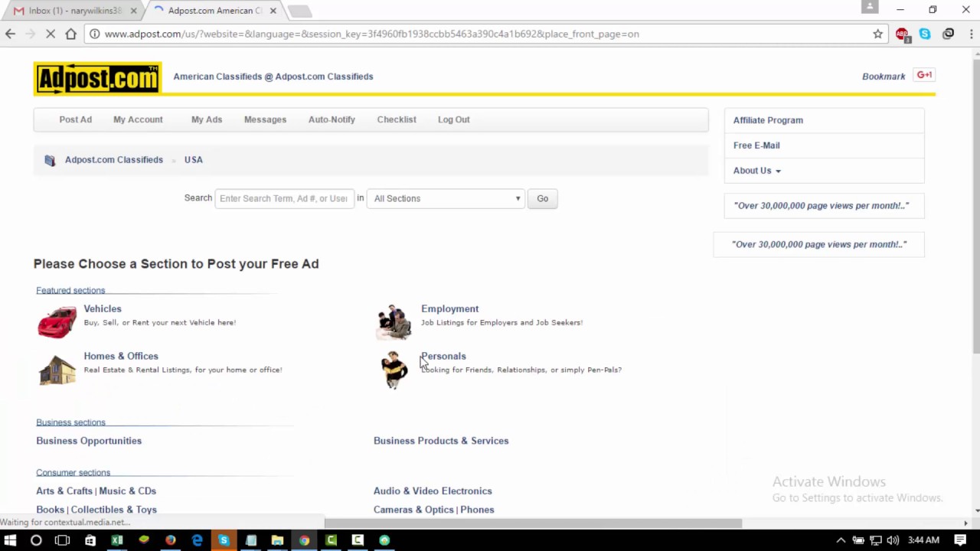This screenshot has height=551, width=980.
Task: Go to My Ads
Action: (x=207, y=119)
